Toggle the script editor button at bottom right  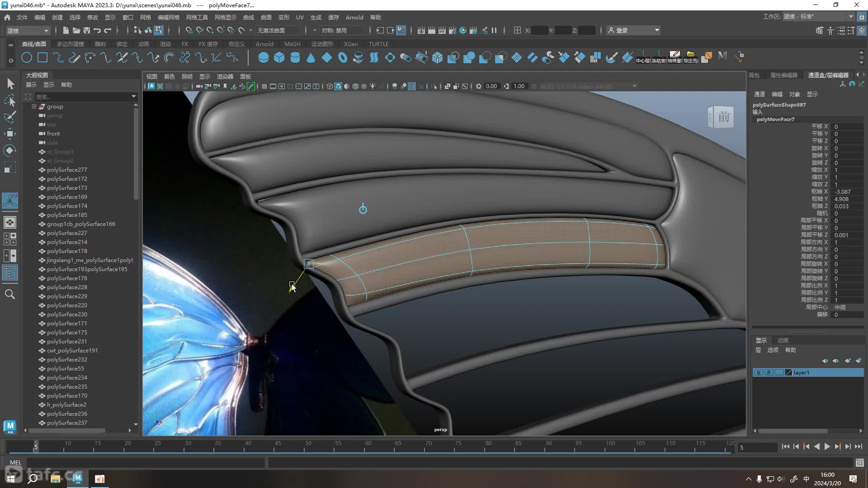tap(859, 463)
